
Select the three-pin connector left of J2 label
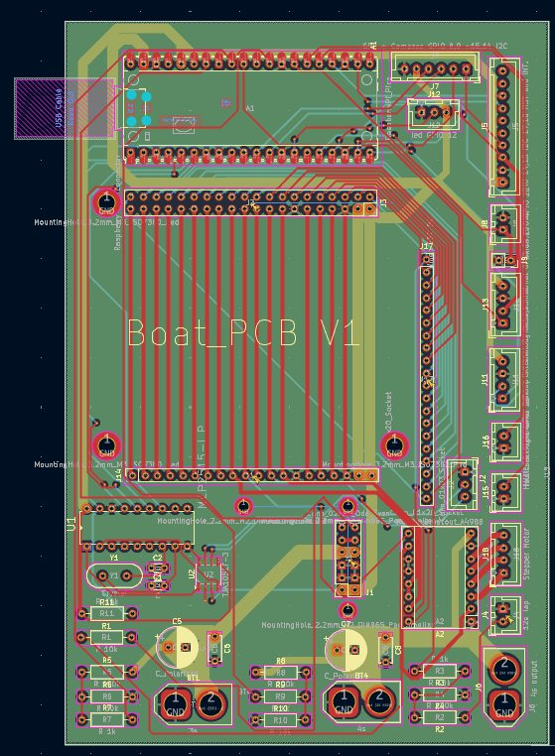(464, 483)
